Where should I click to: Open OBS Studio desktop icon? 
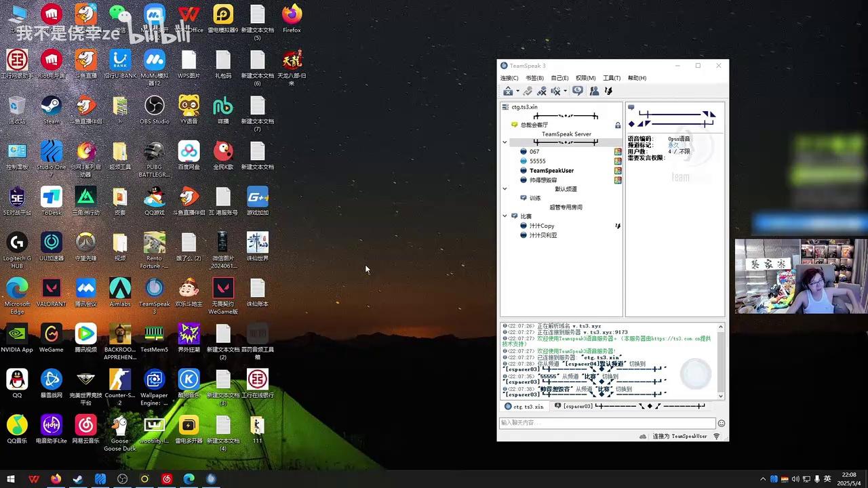(x=154, y=106)
